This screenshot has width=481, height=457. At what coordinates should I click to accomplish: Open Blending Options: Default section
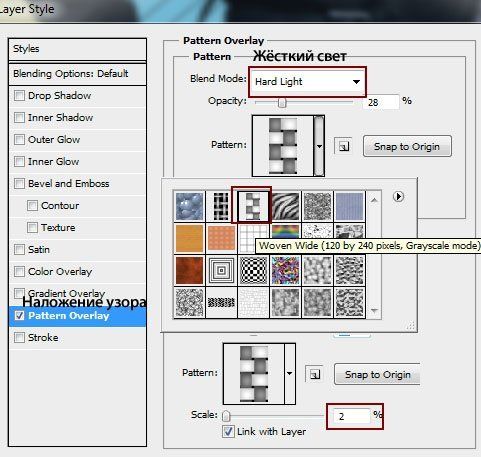(77, 74)
